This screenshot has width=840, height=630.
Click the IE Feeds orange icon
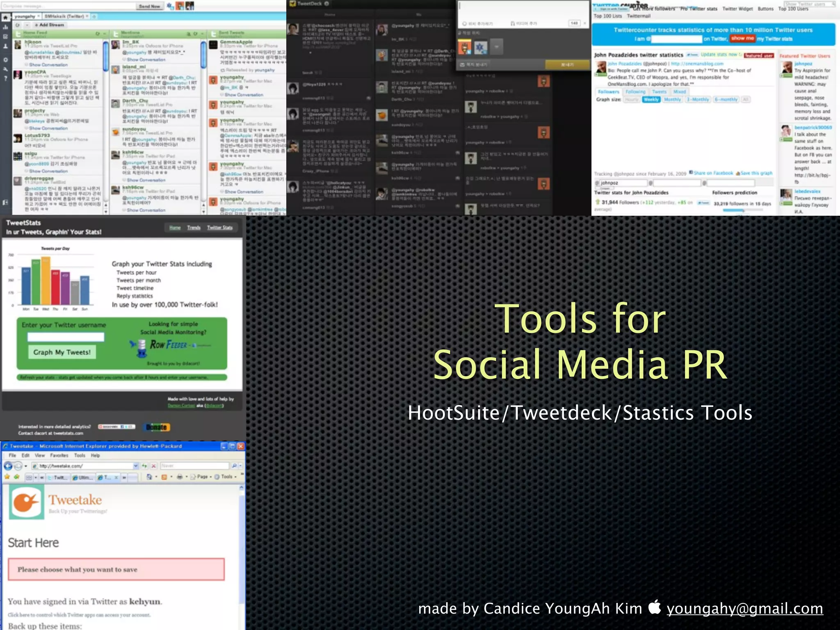click(x=164, y=477)
